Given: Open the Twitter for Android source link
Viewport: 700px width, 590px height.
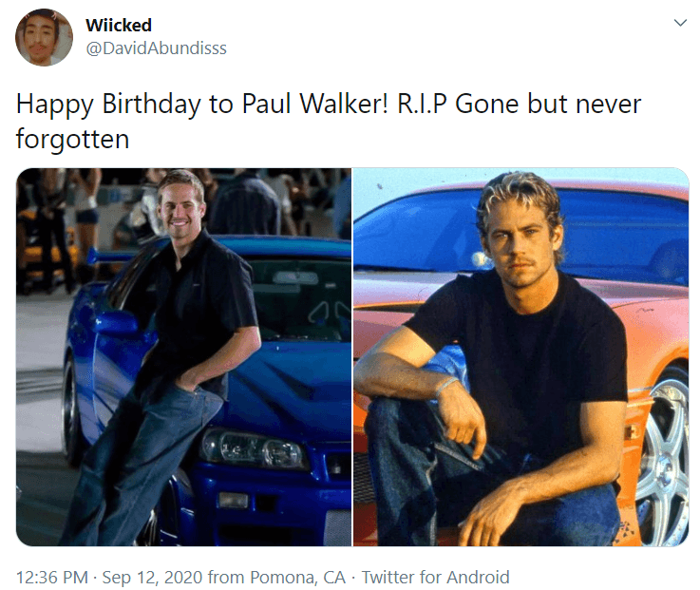Looking at the screenshot, I should click(x=435, y=577).
